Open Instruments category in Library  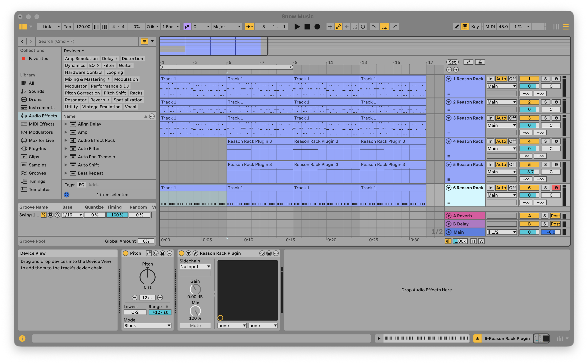[x=41, y=108]
